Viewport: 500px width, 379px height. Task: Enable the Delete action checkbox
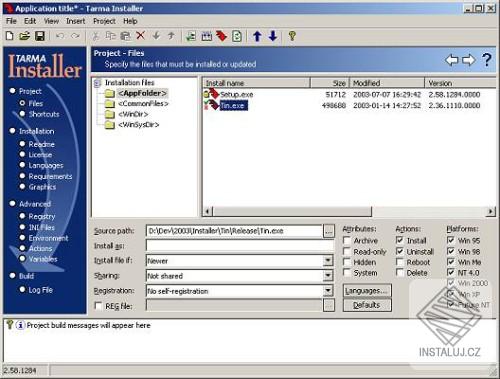(400, 273)
